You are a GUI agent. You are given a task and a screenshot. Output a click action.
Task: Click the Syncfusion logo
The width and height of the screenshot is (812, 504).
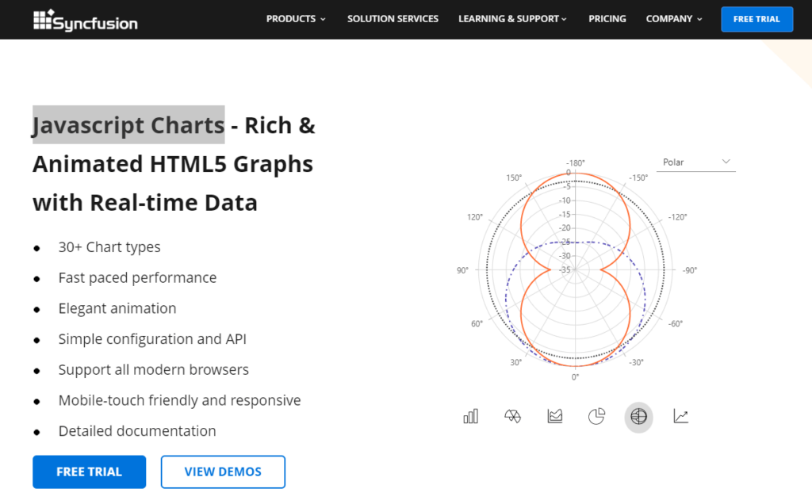86,20
